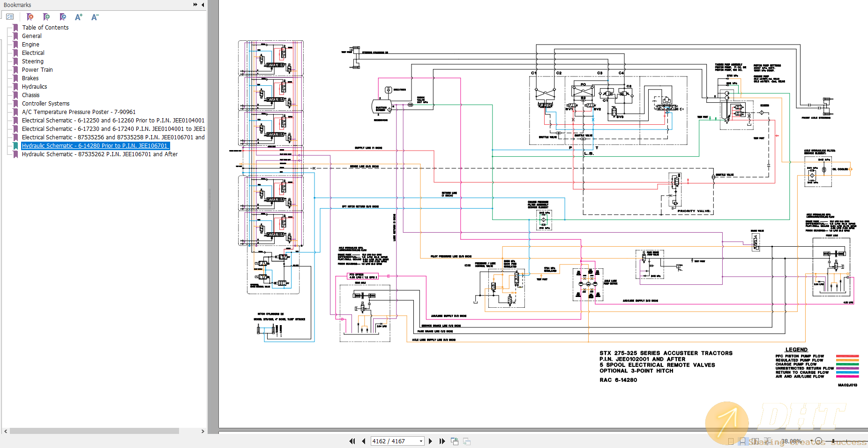Increase bookmark text size with A+ icon
Image resolution: width=868 pixels, height=448 pixels.
click(x=78, y=16)
